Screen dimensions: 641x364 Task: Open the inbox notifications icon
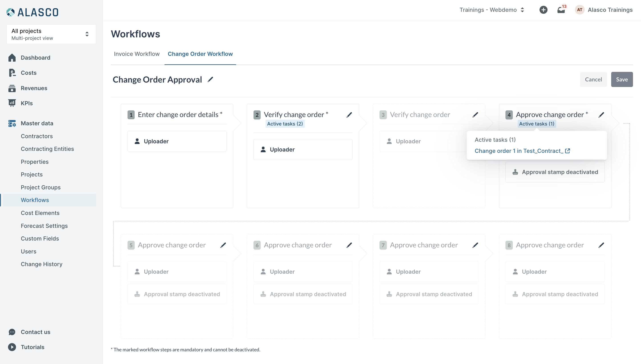561,10
